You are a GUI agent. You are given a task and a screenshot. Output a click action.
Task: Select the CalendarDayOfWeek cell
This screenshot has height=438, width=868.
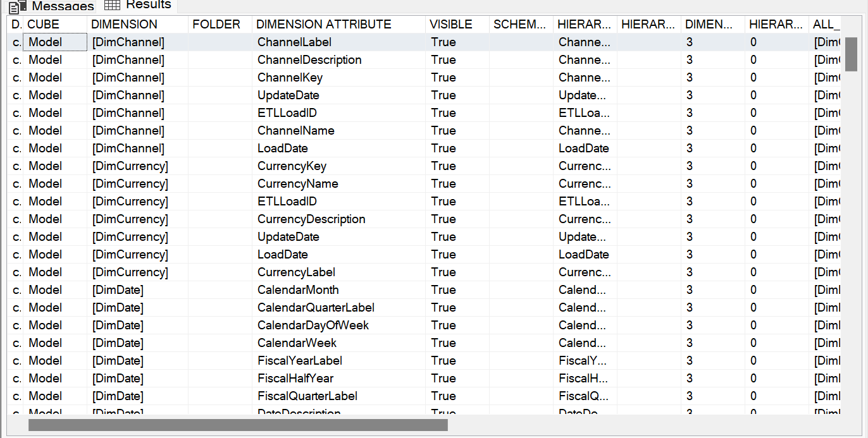click(338, 325)
